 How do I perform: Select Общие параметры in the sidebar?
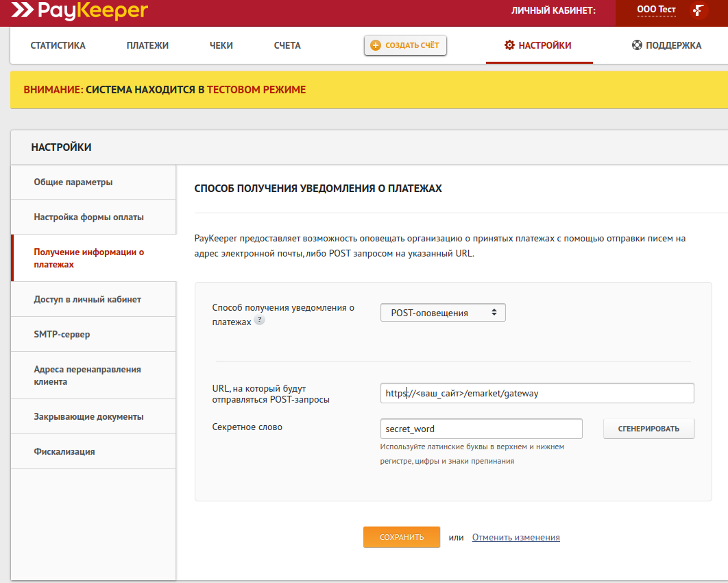point(73,182)
